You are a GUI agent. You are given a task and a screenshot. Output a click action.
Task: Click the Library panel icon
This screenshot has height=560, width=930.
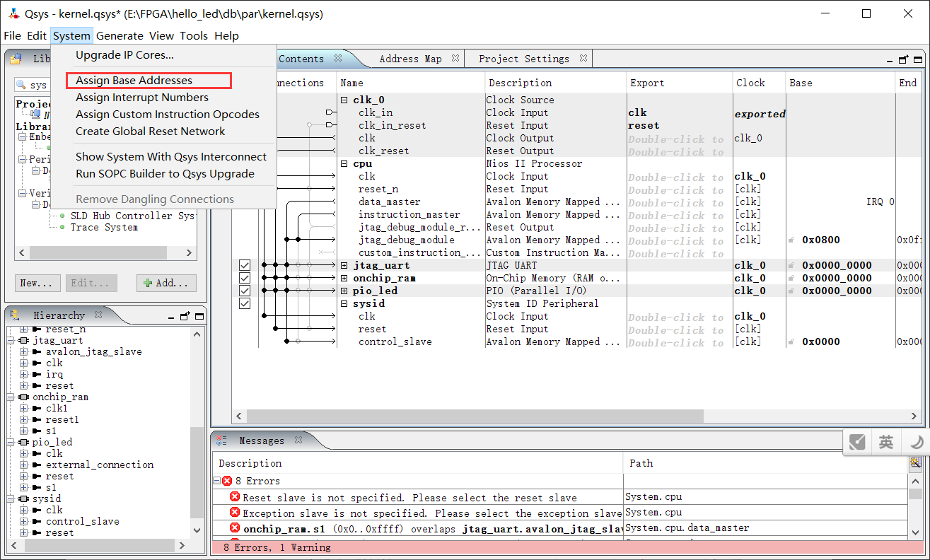[x=15, y=59]
